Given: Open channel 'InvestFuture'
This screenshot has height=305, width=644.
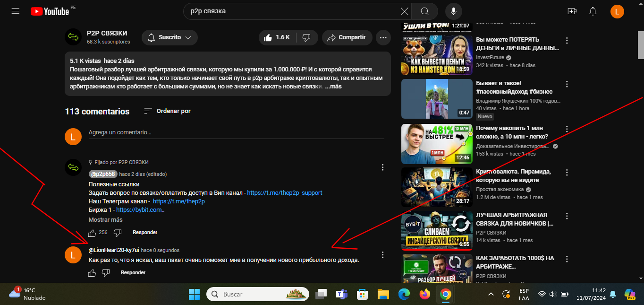Looking at the screenshot, I should tap(490, 57).
